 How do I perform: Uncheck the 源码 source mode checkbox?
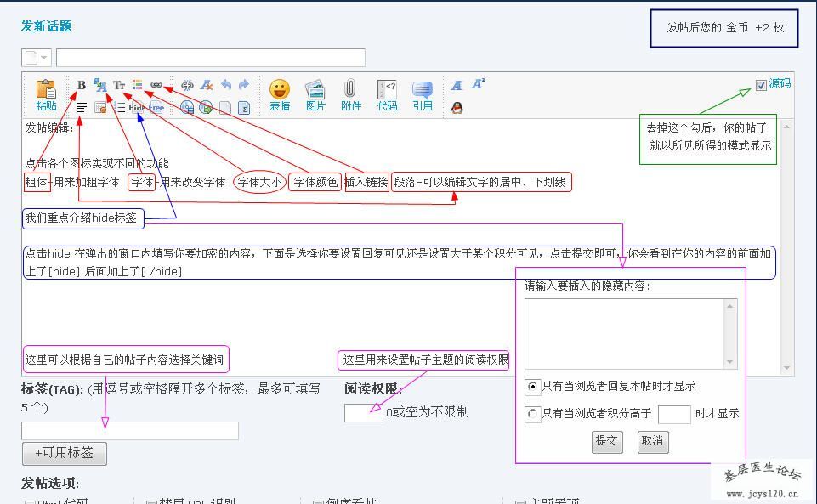761,85
